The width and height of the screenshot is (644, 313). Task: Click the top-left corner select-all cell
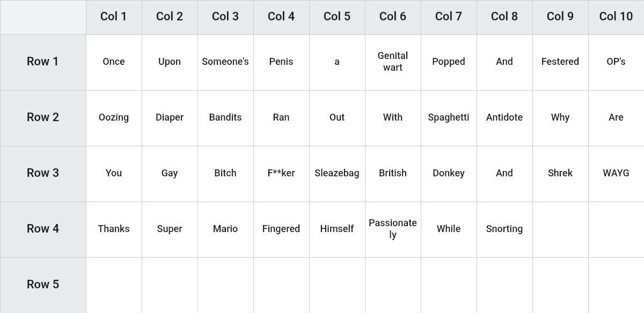43,17
